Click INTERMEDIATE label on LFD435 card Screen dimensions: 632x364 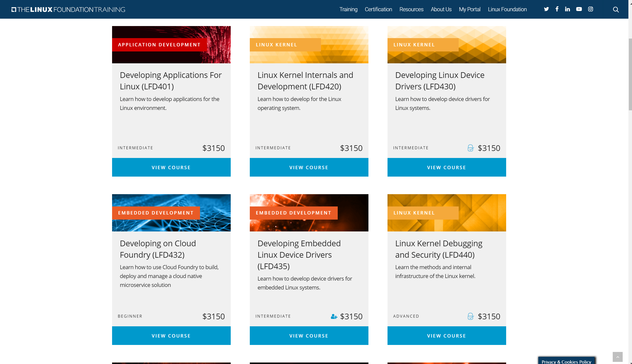pyautogui.click(x=273, y=316)
